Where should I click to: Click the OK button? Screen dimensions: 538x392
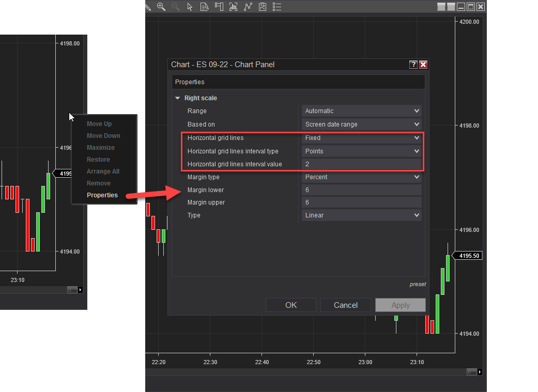tap(291, 305)
